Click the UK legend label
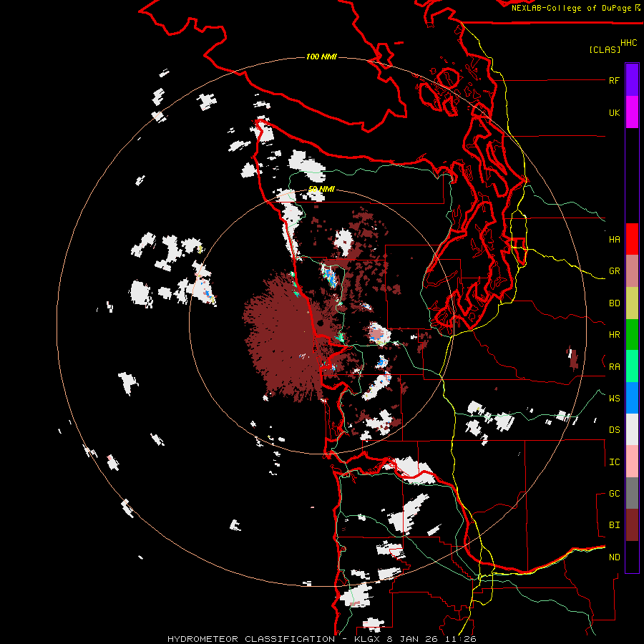644x644 pixels. click(x=614, y=112)
